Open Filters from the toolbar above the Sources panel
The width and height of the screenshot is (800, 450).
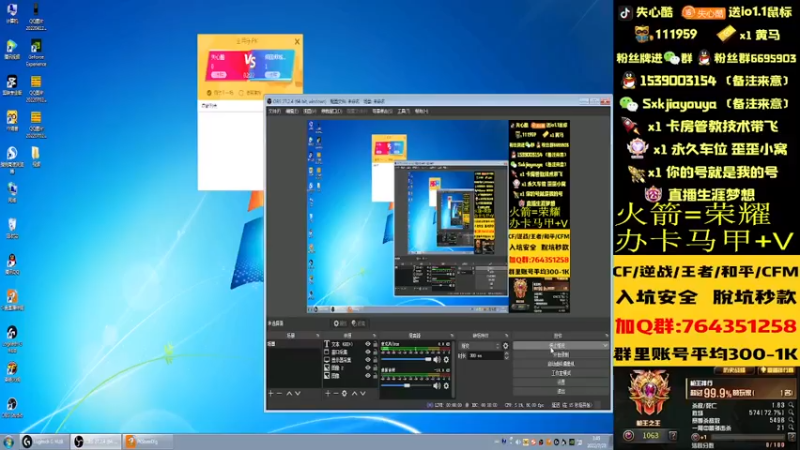pos(359,323)
